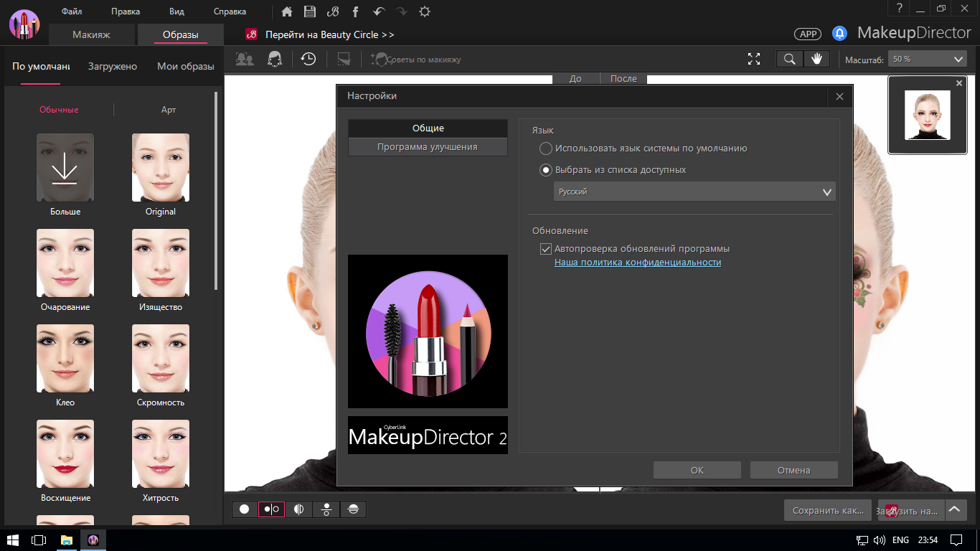The image size is (980, 551).
Task: Click the face outline adjustment icon
Action: click(x=274, y=59)
